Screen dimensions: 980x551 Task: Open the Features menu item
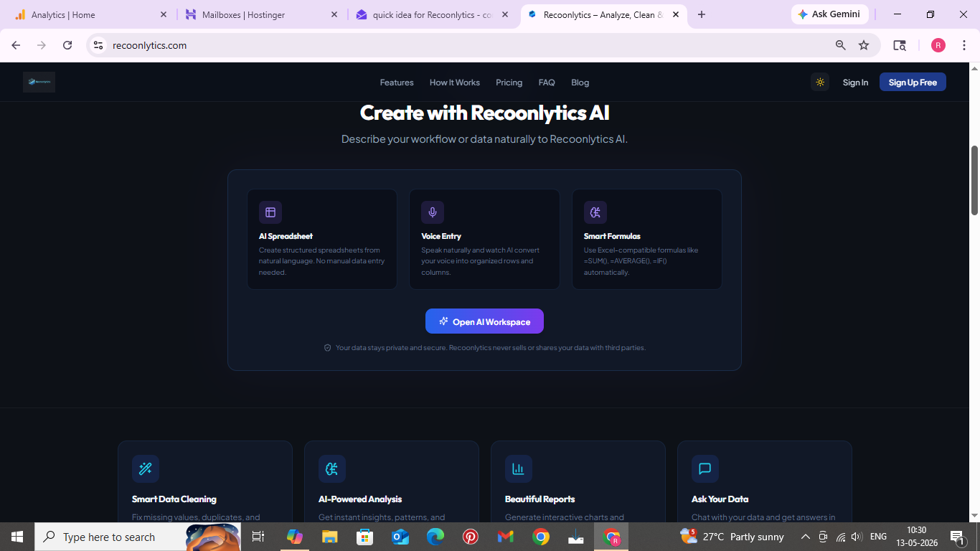coord(397,83)
